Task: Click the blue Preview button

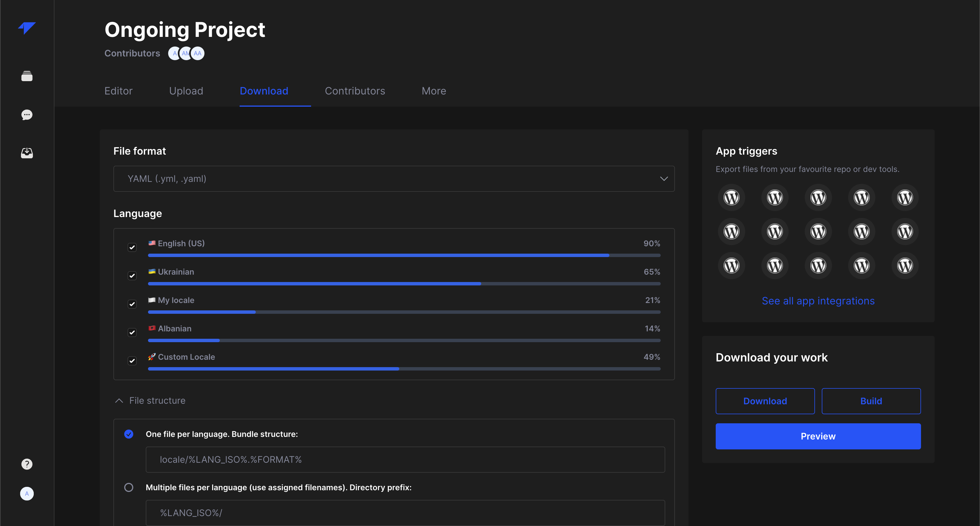Action: pos(818,436)
